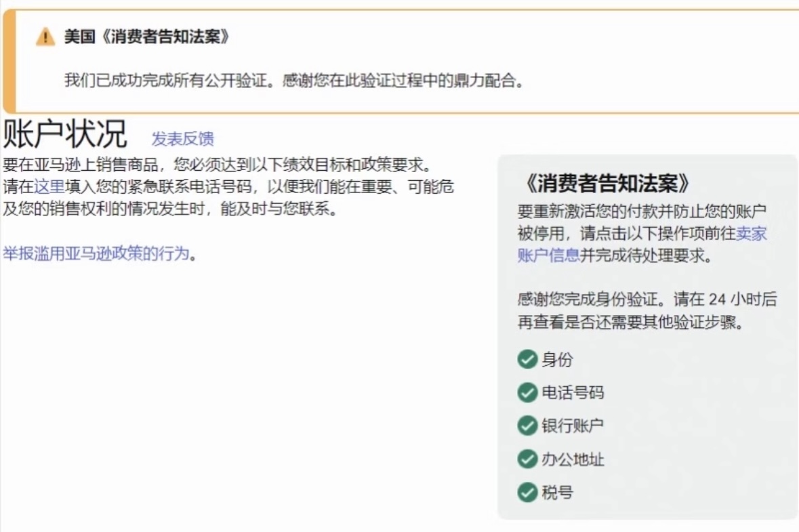Open the 发表反馈 feedback link
Screen dimensions: 799x532
coord(182,139)
